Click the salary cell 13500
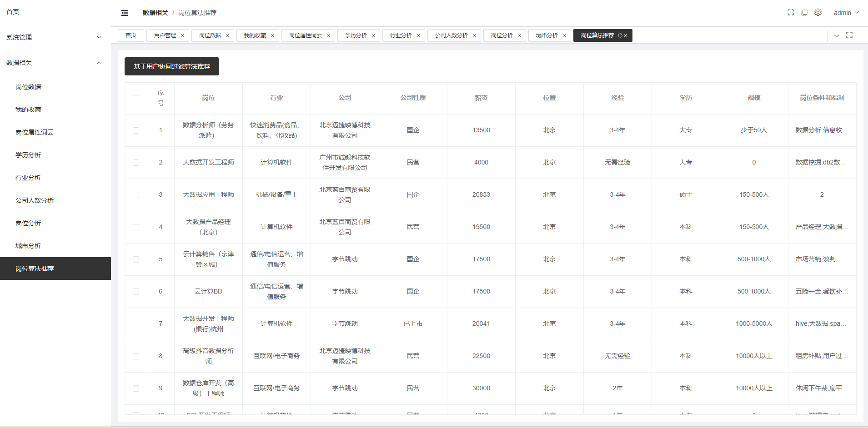The width and height of the screenshot is (868, 428). pyautogui.click(x=481, y=130)
